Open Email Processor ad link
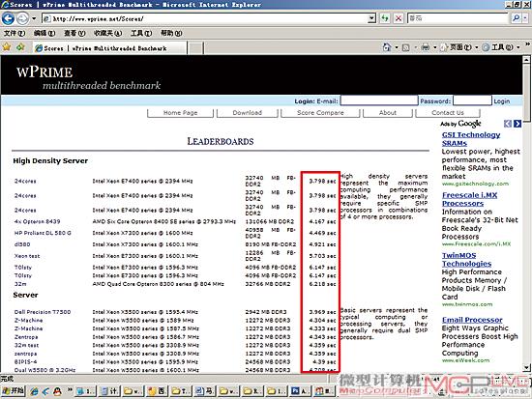This screenshot has width=532, height=399. 472,320
